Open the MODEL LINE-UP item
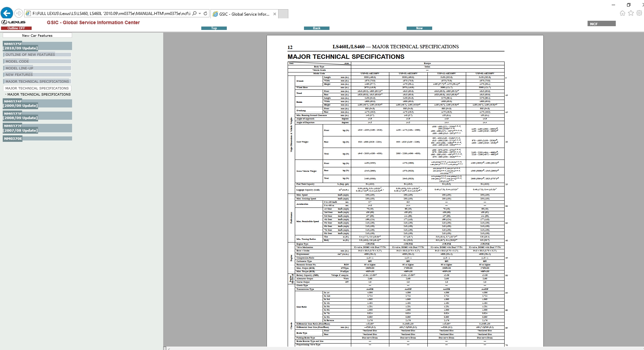The height and width of the screenshot is (350, 644). coord(37,68)
